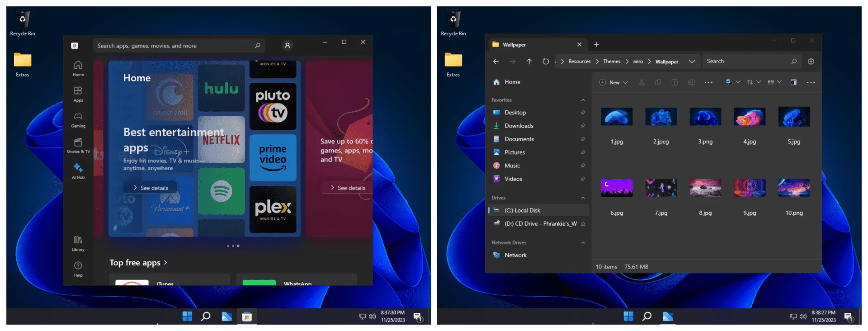868x331 pixels.
Task: Collapse the Network Drives section
Action: 583,243
